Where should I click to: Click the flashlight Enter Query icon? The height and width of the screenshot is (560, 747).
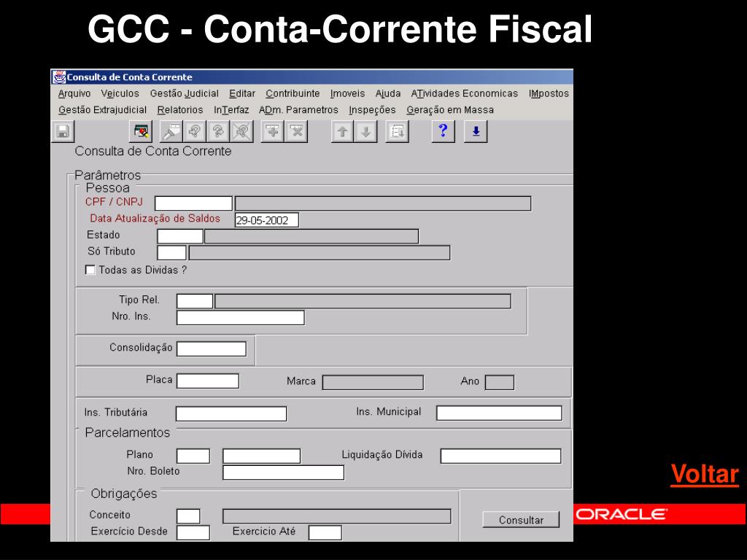[x=171, y=131]
